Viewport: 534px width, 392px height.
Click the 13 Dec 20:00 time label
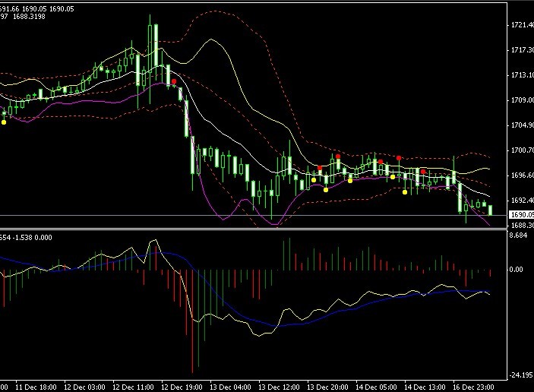pos(327,387)
